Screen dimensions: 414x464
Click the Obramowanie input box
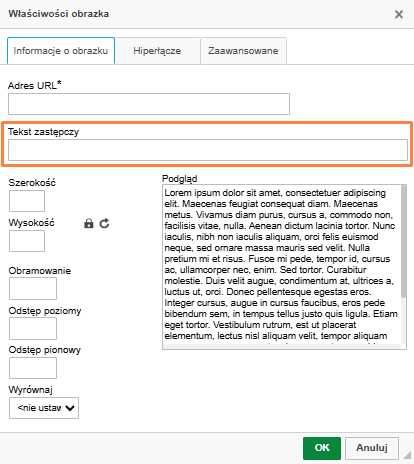pyautogui.click(x=33, y=289)
